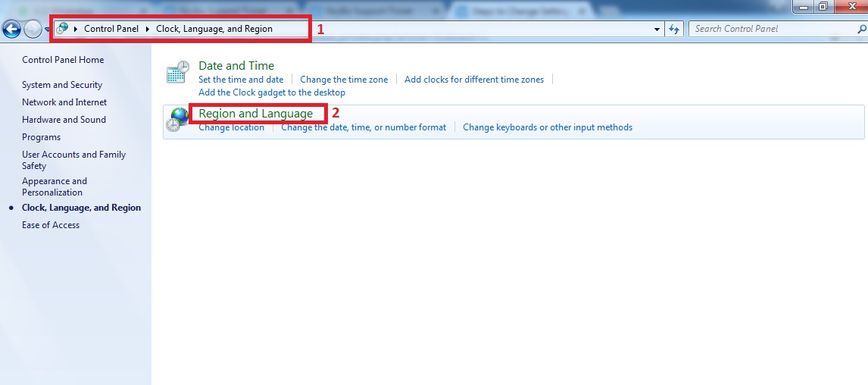This screenshot has height=385, width=868.
Task: Open Date and Time heading
Action: pos(236,66)
